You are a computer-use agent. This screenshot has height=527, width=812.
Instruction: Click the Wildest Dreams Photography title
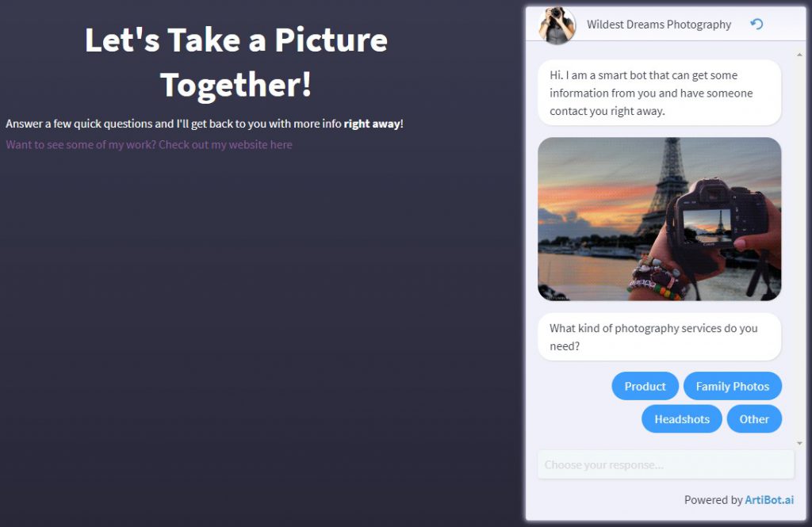tap(659, 25)
